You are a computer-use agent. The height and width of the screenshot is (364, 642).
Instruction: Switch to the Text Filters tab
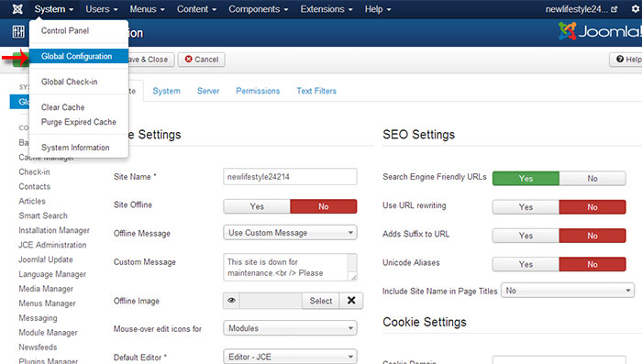pos(316,91)
